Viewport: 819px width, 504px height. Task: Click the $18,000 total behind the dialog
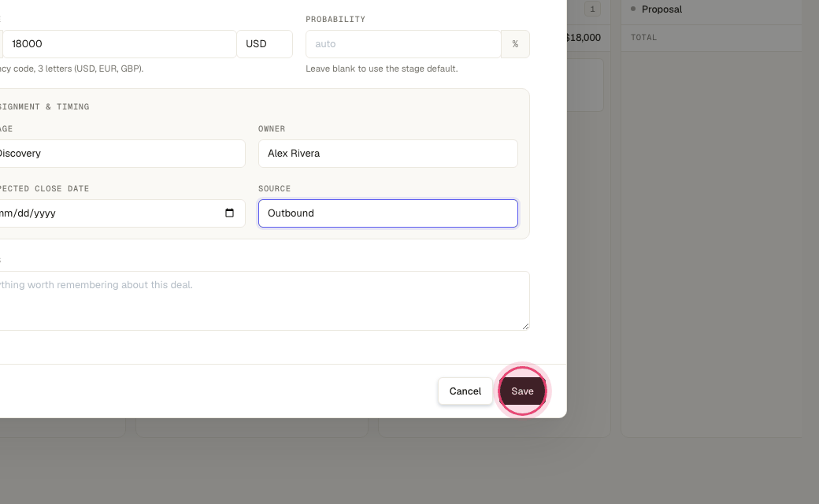click(x=584, y=38)
